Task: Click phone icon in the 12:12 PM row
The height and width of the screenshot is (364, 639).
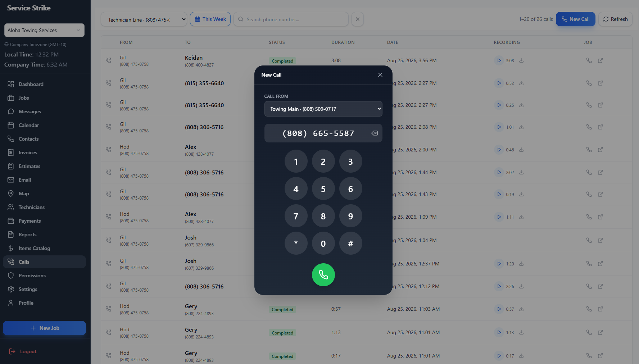Action: click(589, 286)
